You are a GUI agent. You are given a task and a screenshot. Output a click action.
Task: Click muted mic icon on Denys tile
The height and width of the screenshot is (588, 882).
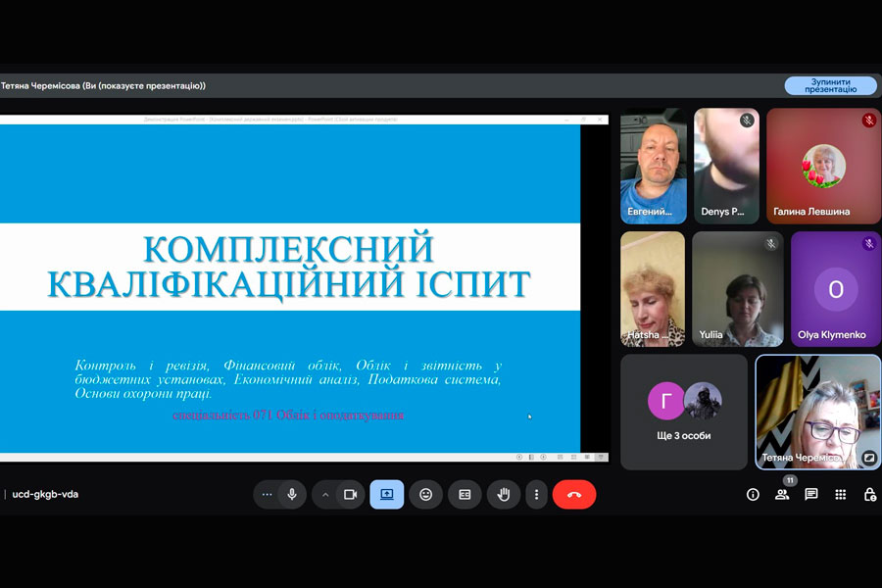(x=747, y=120)
